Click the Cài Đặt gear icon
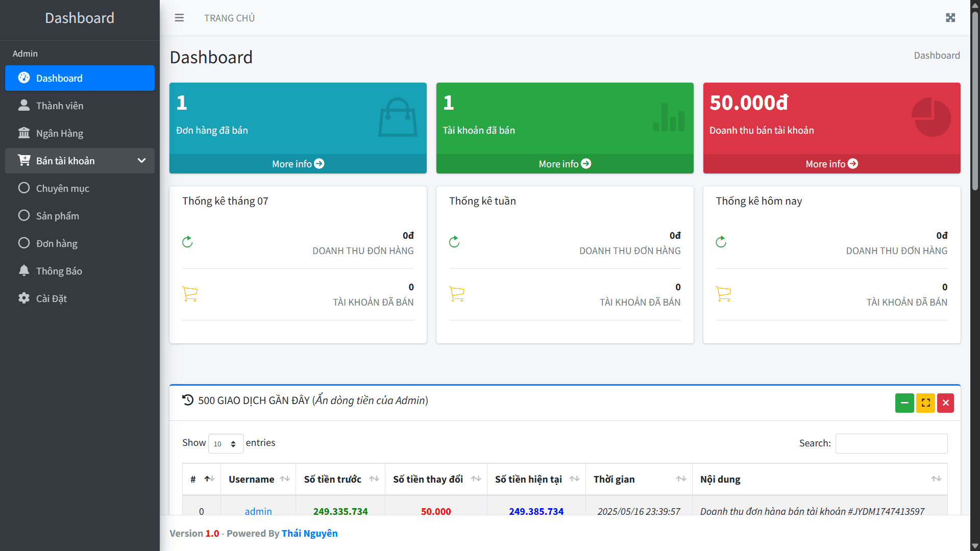This screenshot has width=980, height=551. click(x=24, y=298)
